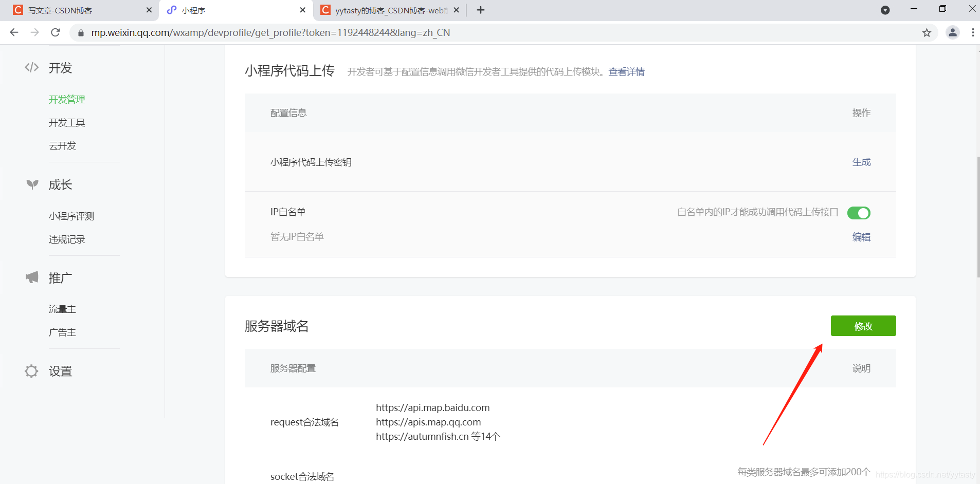This screenshot has width=980, height=484.
Task: Close the 小程序 tab
Action: (x=303, y=10)
